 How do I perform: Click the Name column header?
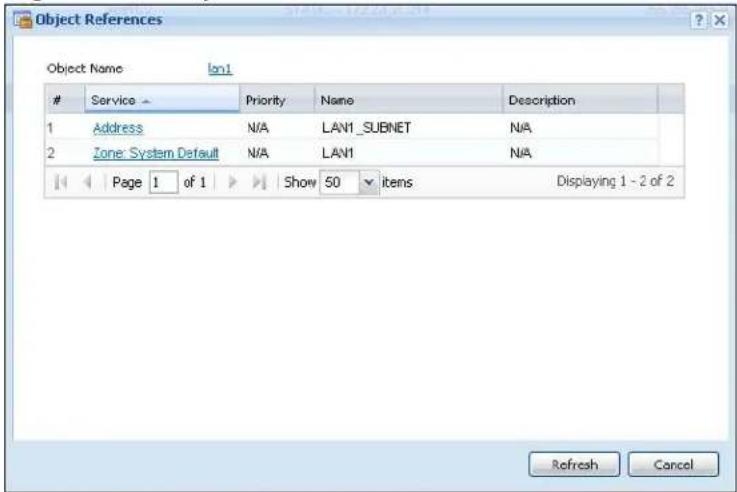point(408,100)
